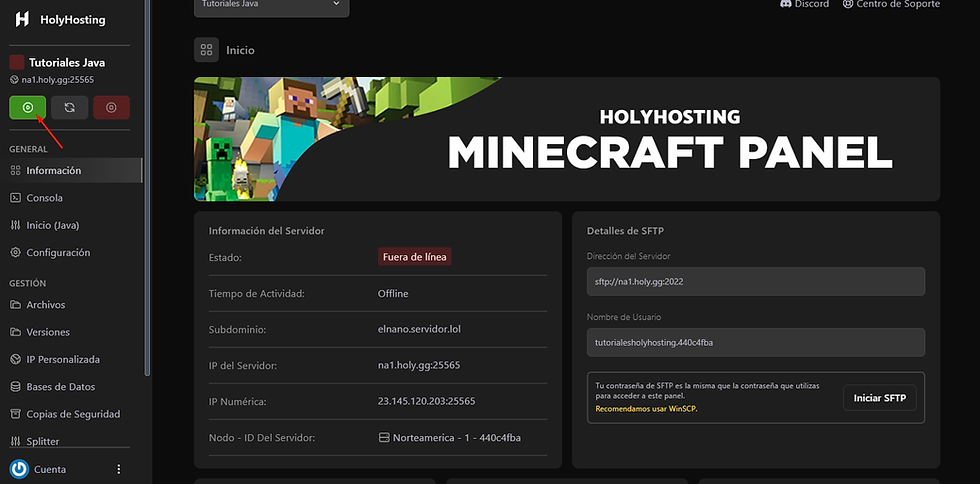
Task: Click the Minecraft Panel banner image
Action: point(566,139)
